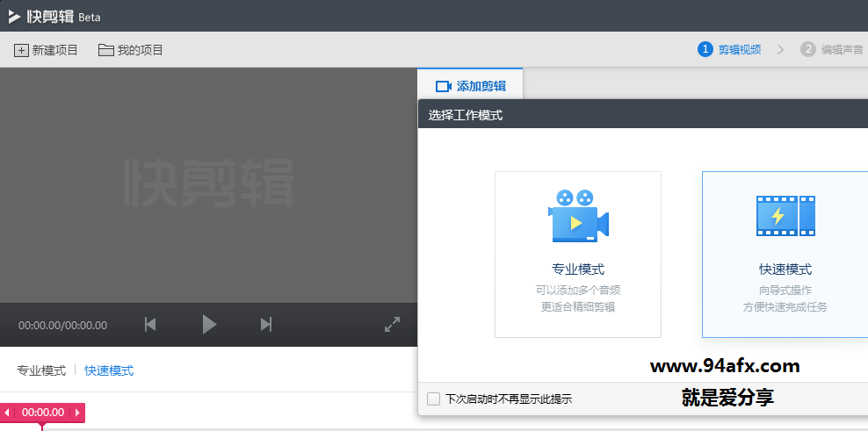868x431 pixels.
Task: Click the 00:00.00/00:00.00 time readout
Action: pos(62,326)
